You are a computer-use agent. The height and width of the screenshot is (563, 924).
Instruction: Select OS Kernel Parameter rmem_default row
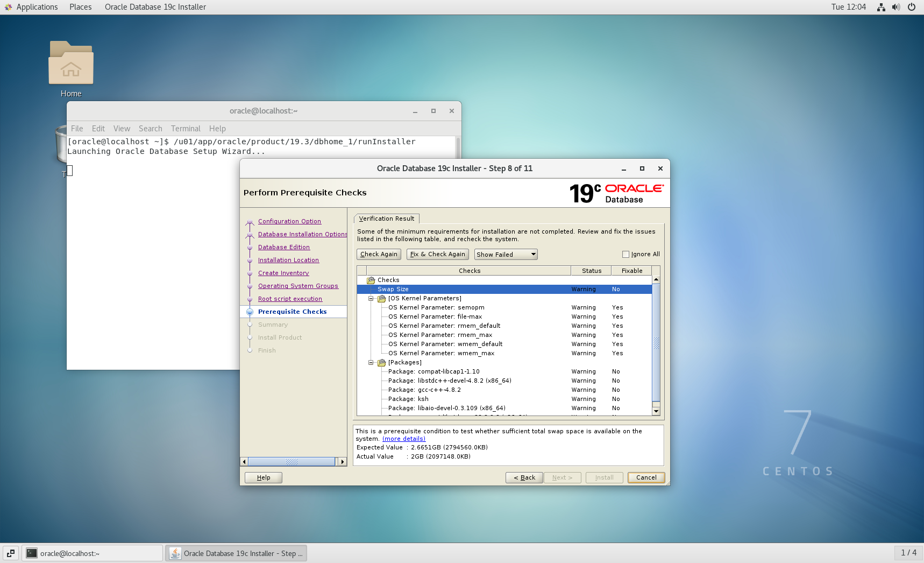pos(504,326)
